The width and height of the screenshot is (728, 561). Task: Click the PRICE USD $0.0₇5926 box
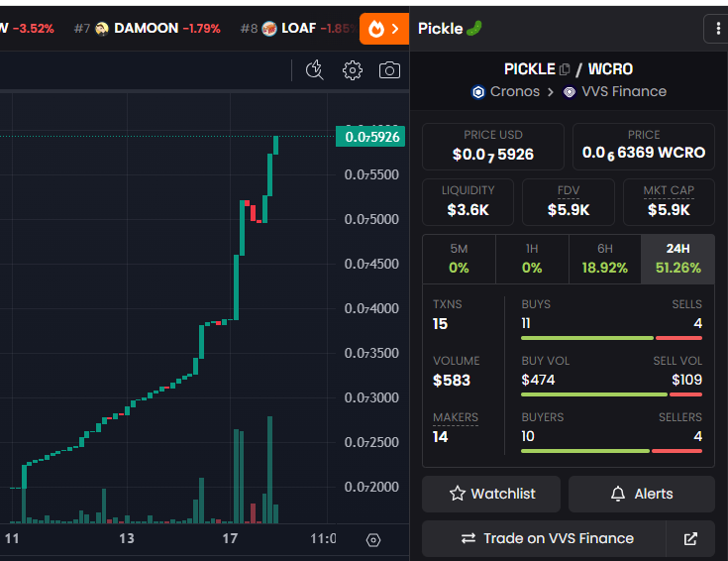(x=493, y=147)
